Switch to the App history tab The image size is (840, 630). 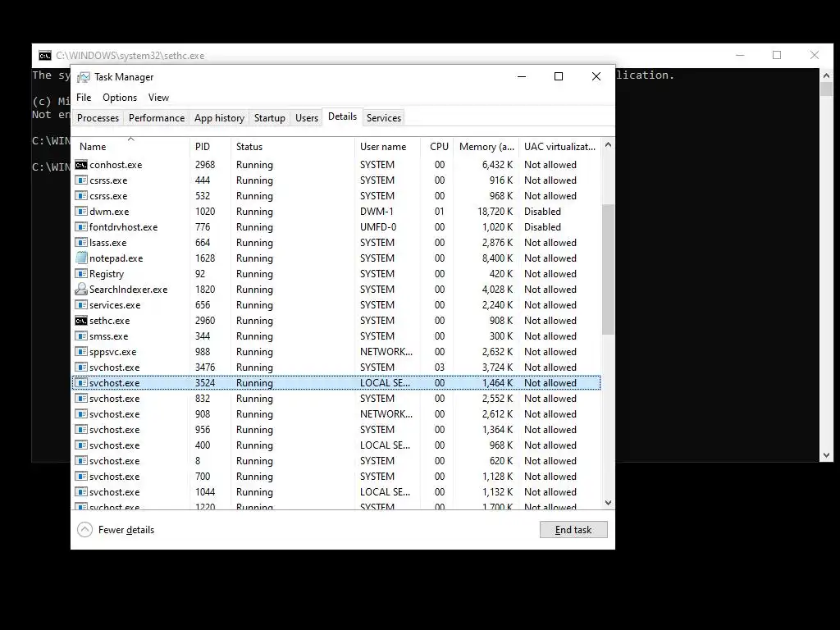(x=219, y=118)
